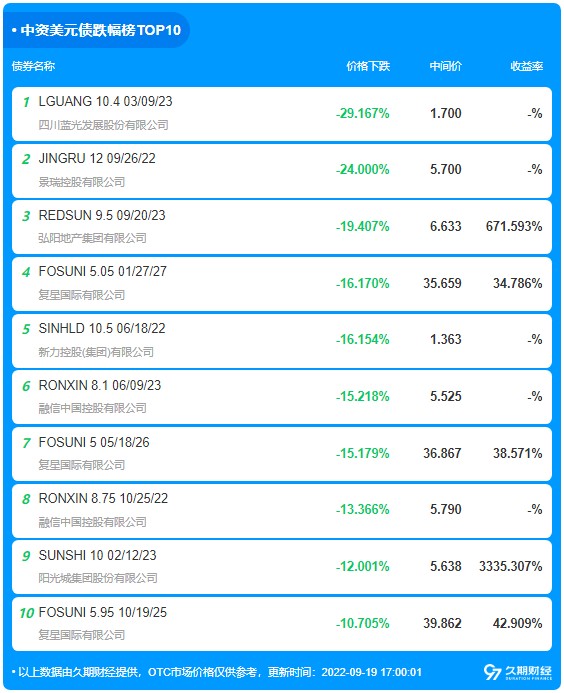Select the rank 10 number badge
The height and width of the screenshot is (693, 564).
[x=27, y=613]
